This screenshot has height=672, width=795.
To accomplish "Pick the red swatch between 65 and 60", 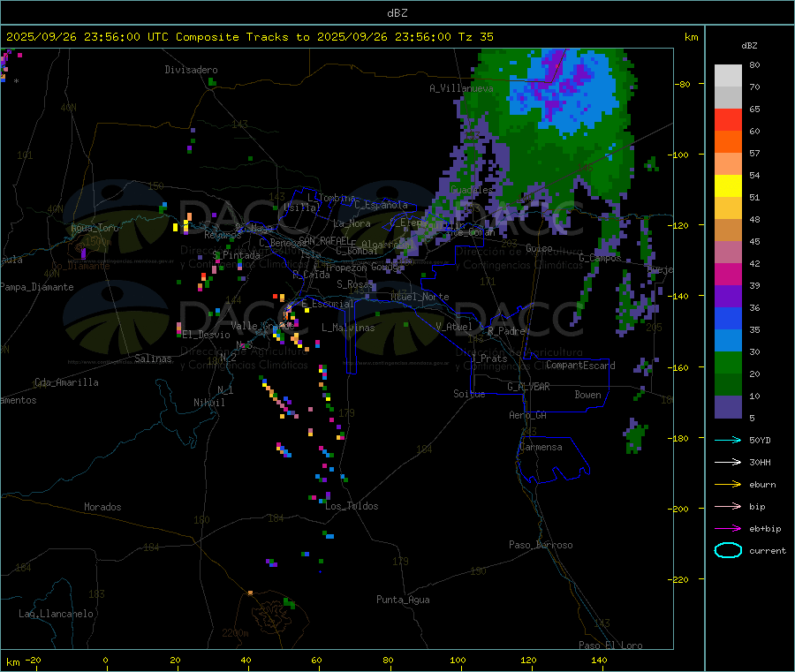I will click(728, 119).
